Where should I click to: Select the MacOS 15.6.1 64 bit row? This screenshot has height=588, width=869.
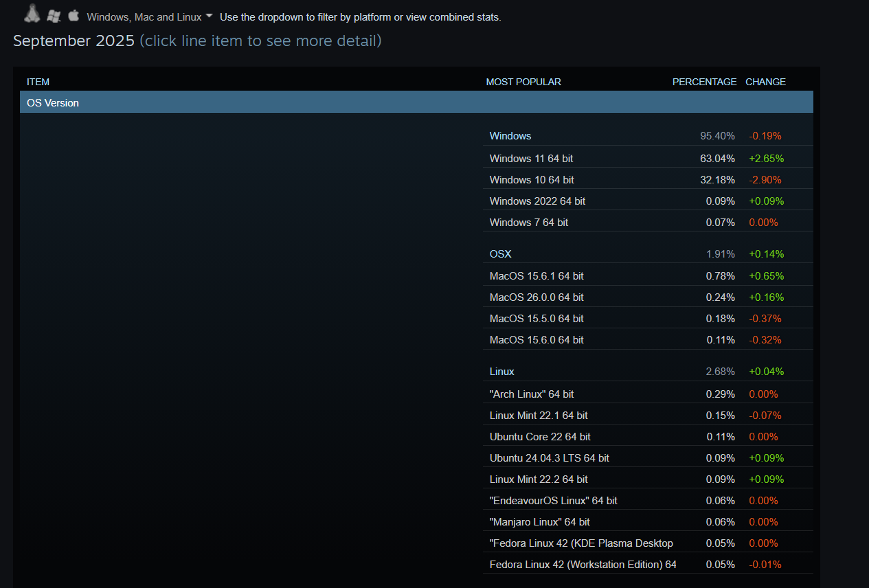point(648,275)
